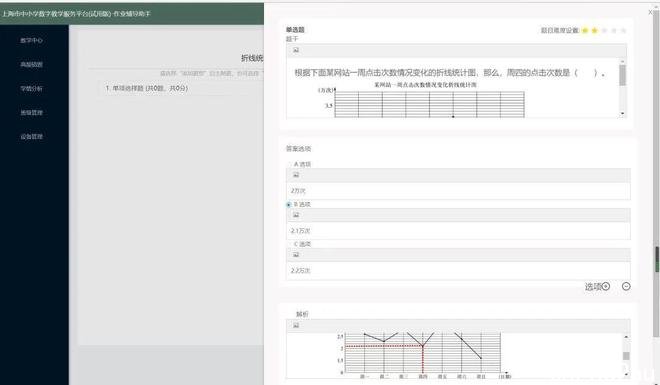
Task: Click the up arrow of 解析 editor scrollbar
Action: [626, 337]
